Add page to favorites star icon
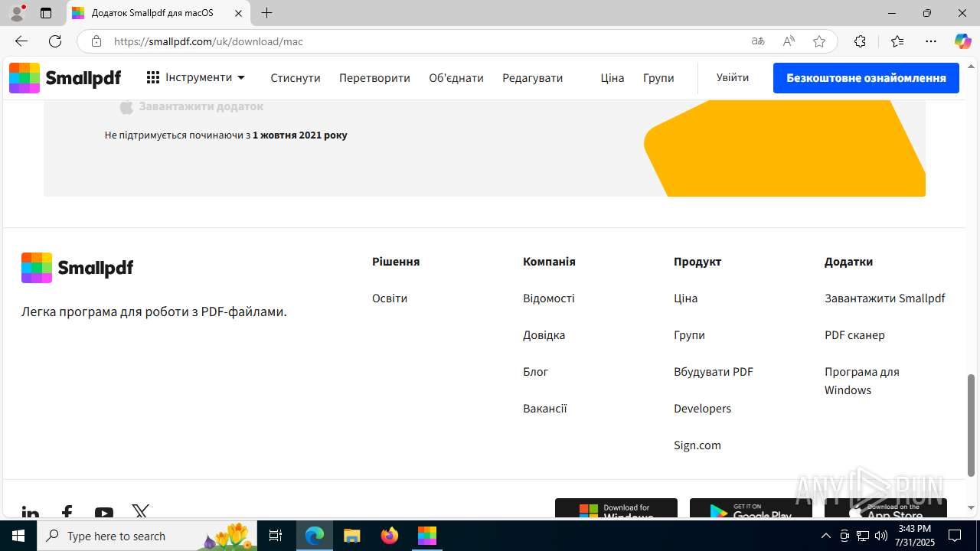The image size is (980, 551). click(819, 41)
